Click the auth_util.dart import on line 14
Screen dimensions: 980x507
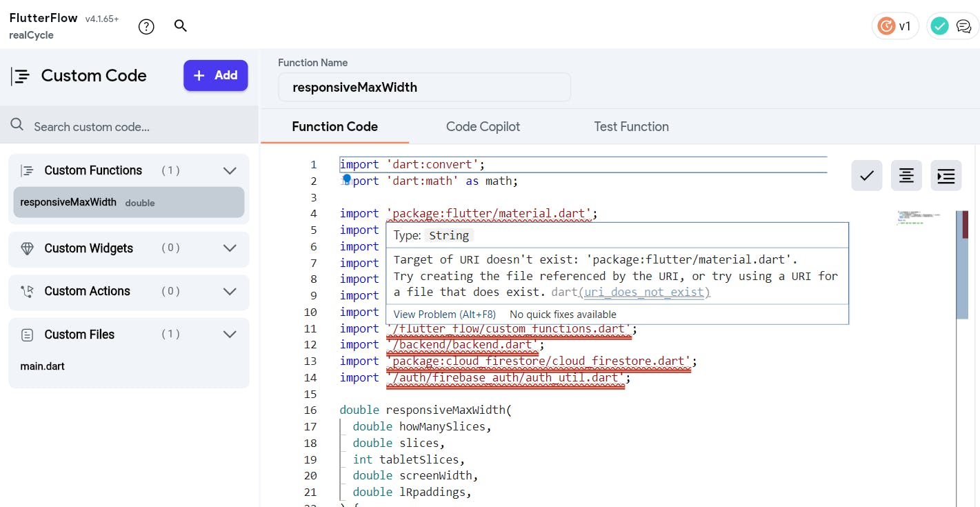[506, 377]
